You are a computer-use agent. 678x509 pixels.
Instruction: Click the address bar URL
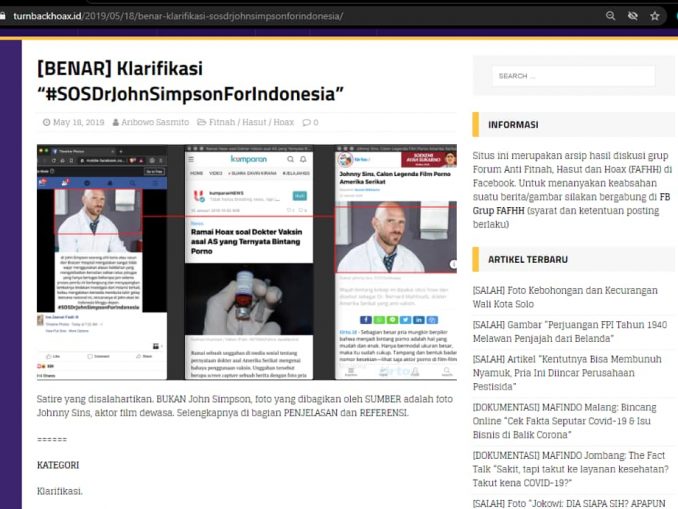[x=178, y=16]
